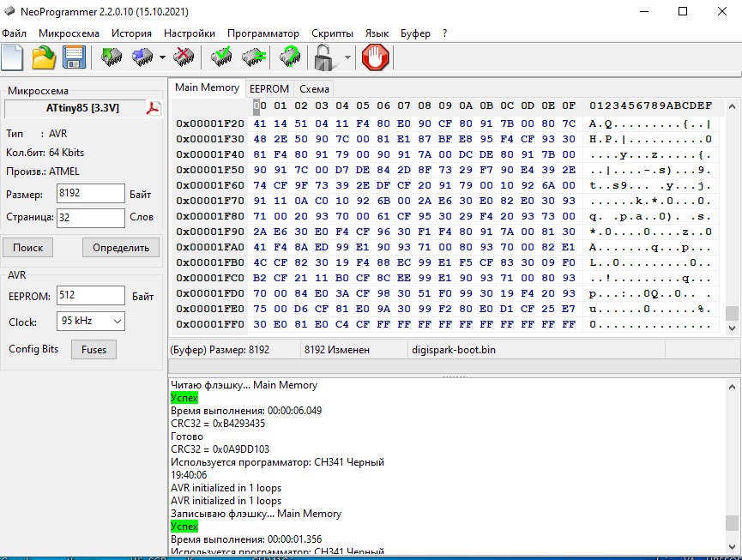
Task: Click the erase chip icon with red X
Action: [x=184, y=58]
